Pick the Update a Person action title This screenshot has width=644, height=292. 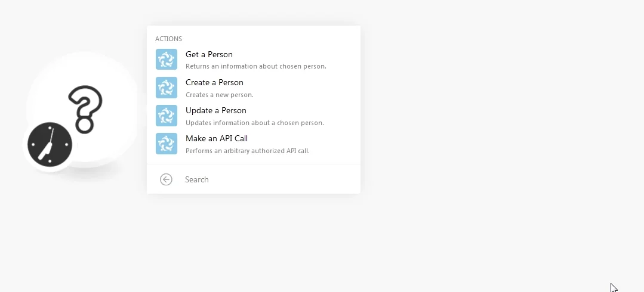[x=216, y=110]
